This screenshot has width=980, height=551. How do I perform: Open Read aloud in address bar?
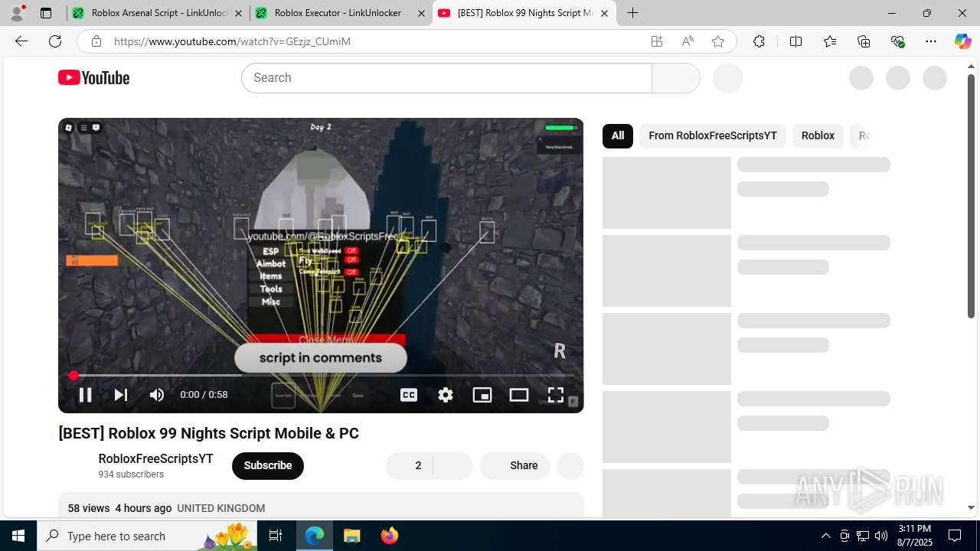coord(688,41)
